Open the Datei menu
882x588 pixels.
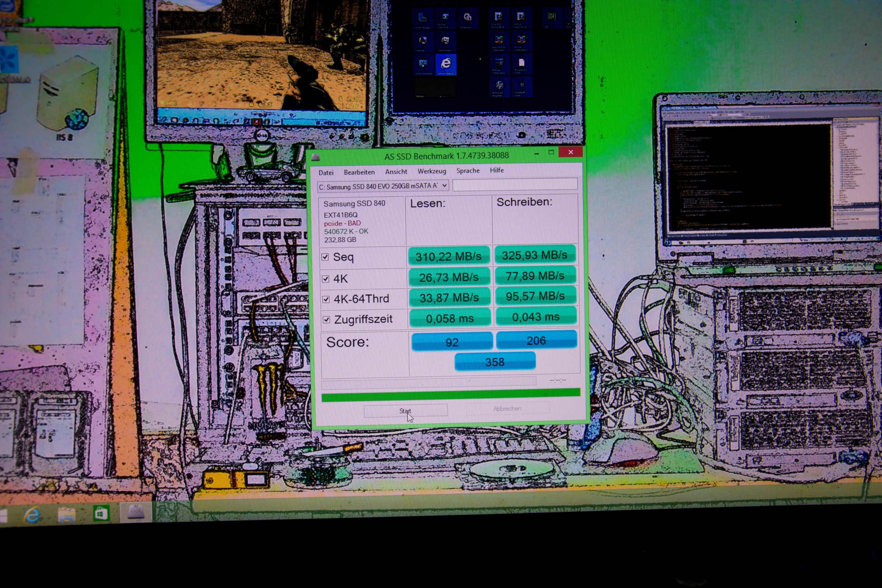pyautogui.click(x=326, y=173)
